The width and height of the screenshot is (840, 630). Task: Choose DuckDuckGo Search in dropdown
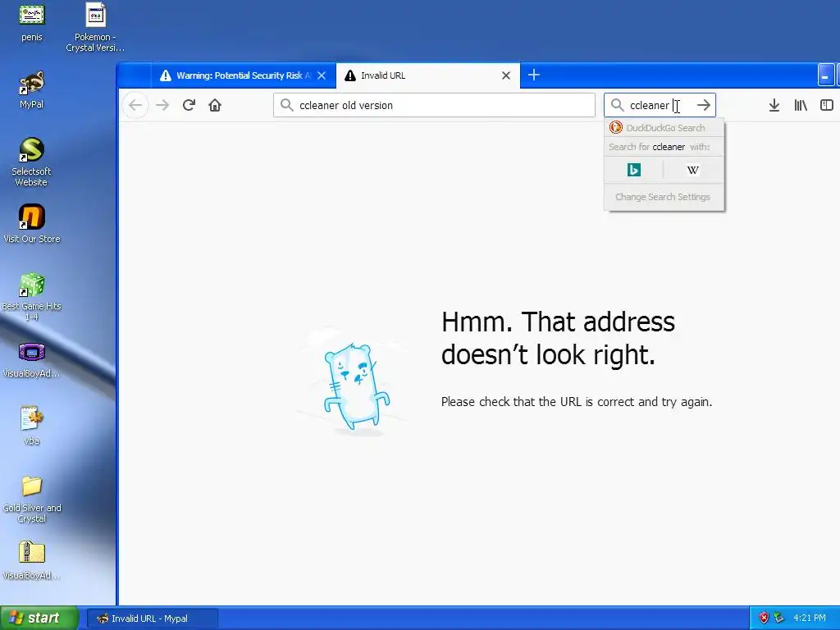[x=664, y=128]
